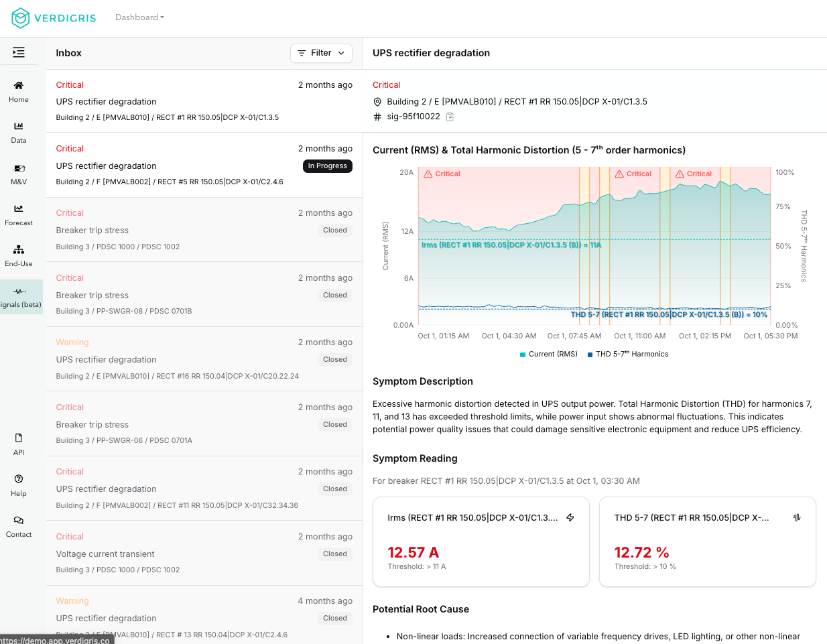
Task: Select the Signals (beta) sidebar icon
Action: point(20,291)
